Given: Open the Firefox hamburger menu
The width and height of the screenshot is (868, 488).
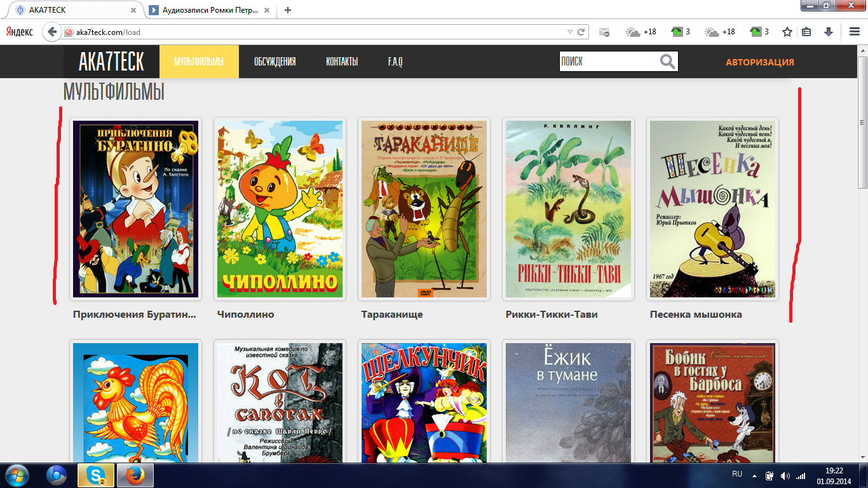Looking at the screenshot, I should tap(855, 32).
